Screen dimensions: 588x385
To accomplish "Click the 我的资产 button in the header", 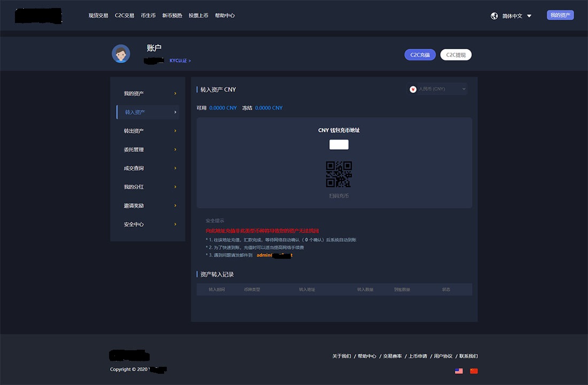I will click(x=560, y=15).
